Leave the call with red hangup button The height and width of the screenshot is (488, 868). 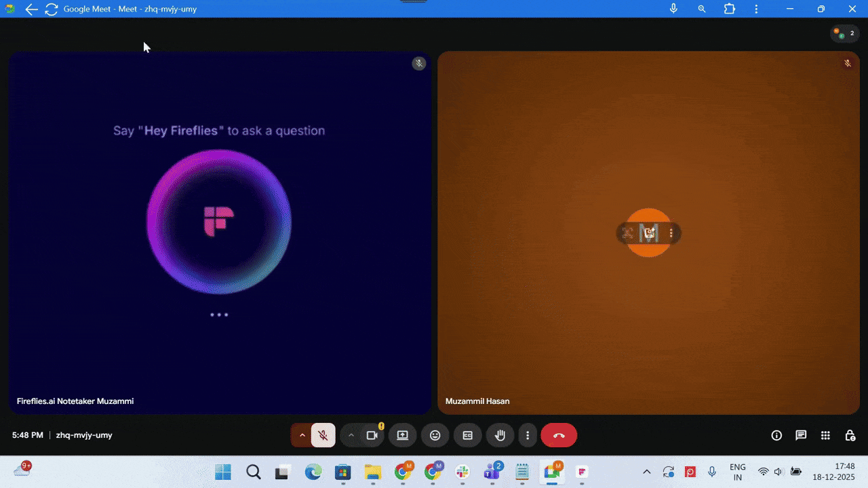(558, 435)
